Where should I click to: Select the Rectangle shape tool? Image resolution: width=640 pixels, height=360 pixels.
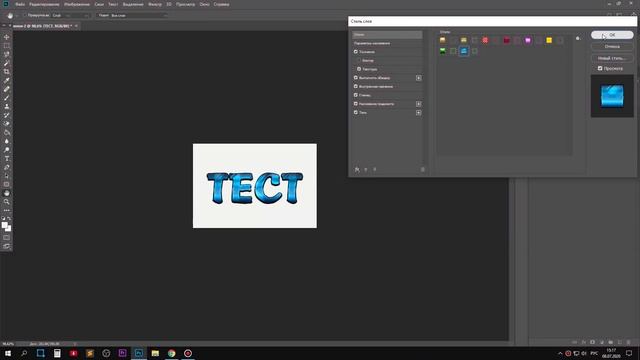point(7,184)
